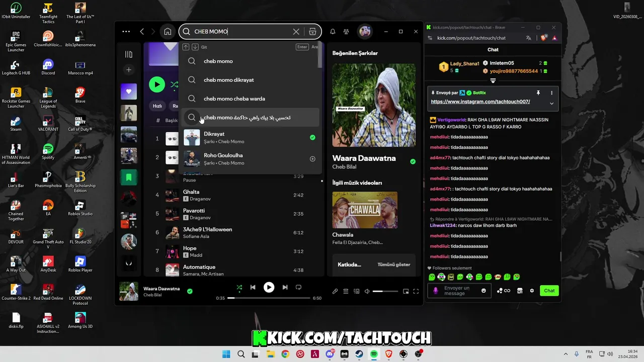Toggle liked check beside Waara Daawatna panel title
The height and width of the screenshot is (362, 644).
(x=413, y=162)
